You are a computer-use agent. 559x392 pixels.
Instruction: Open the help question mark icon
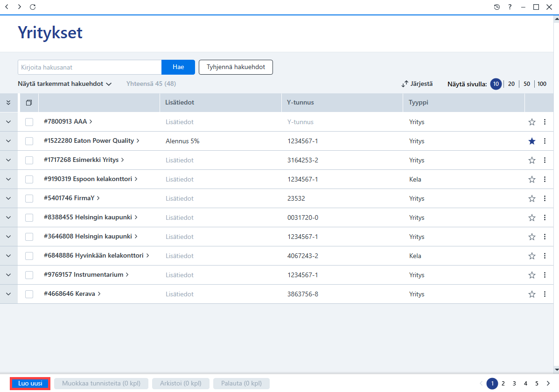click(x=510, y=7)
